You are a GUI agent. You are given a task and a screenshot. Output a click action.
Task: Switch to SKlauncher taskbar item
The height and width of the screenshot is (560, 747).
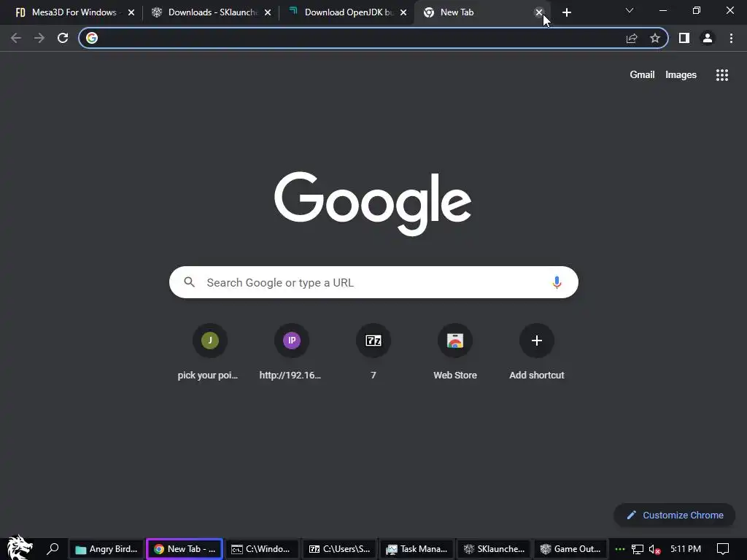coord(494,549)
